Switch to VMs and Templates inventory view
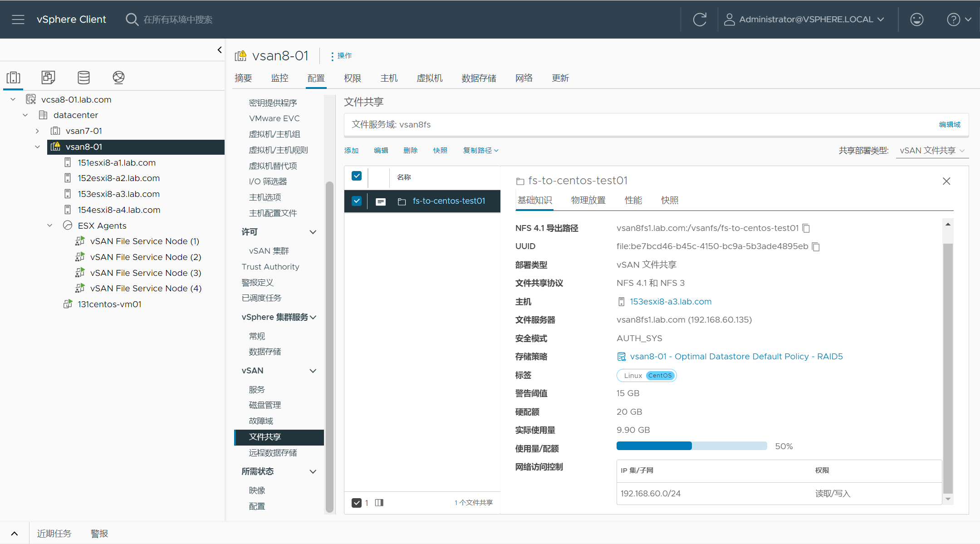Screen dimensions: 980x544 (x=48, y=78)
